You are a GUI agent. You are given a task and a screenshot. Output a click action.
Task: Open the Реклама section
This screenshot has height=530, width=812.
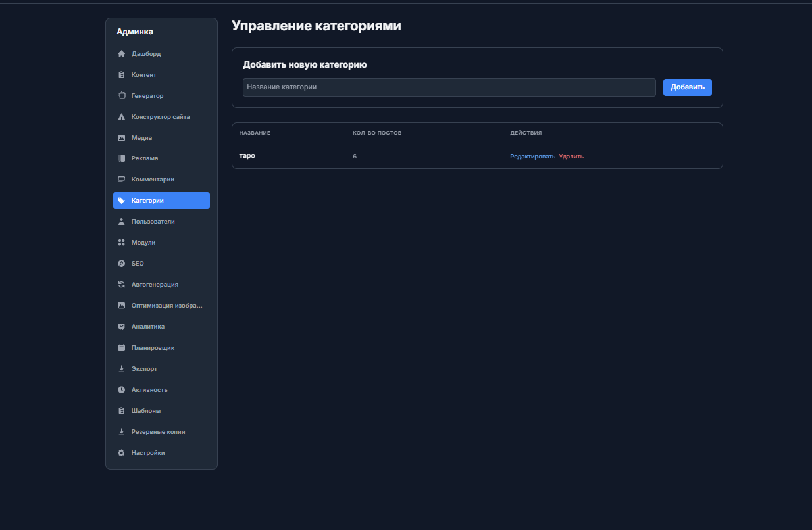[145, 158]
